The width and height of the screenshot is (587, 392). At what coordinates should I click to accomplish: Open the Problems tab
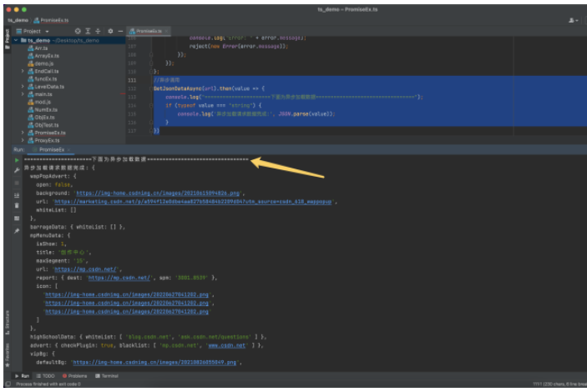pos(77,376)
